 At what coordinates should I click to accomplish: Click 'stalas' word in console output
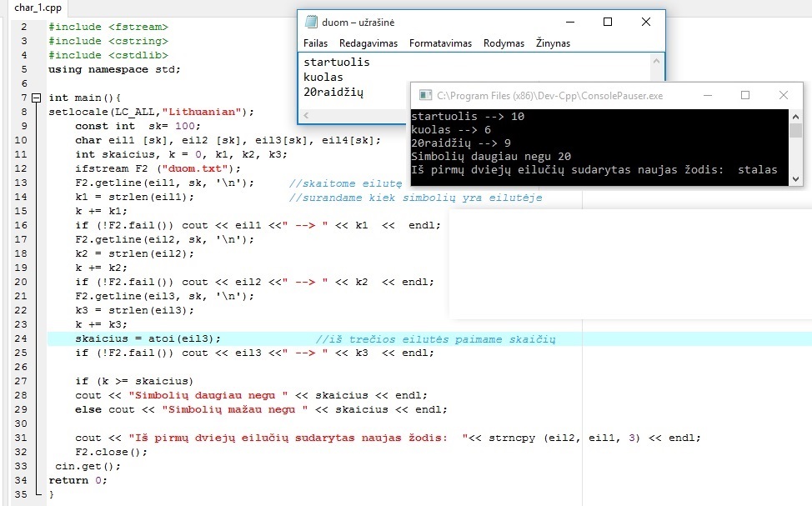[758, 170]
